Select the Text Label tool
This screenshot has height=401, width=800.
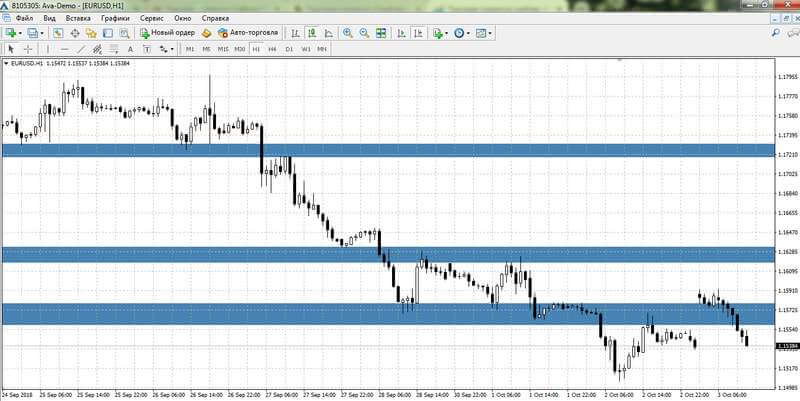point(147,49)
